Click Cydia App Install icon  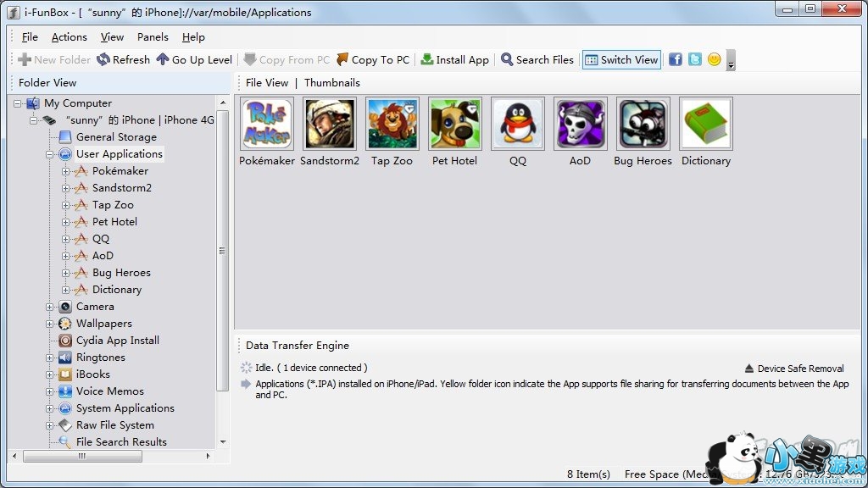click(65, 341)
